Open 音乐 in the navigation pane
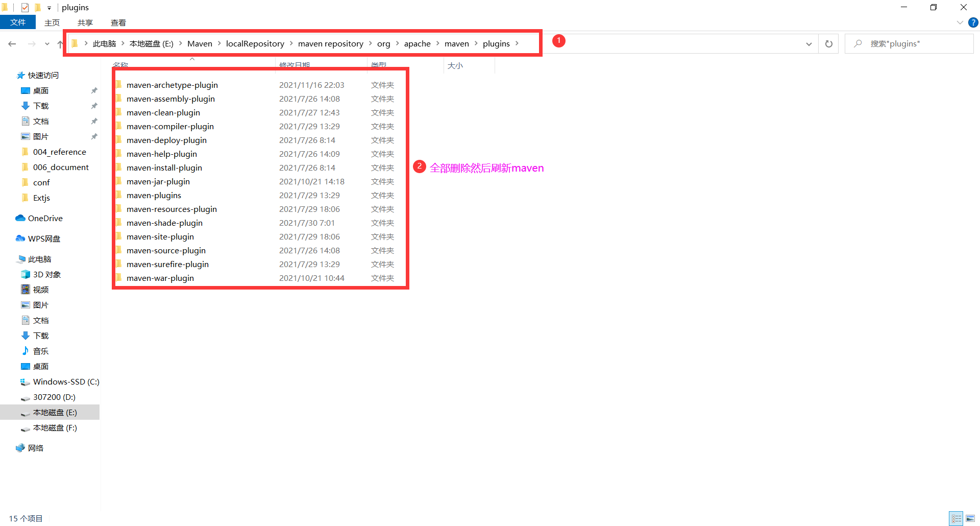Image resolution: width=980 pixels, height=526 pixels. [x=40, y=351]
